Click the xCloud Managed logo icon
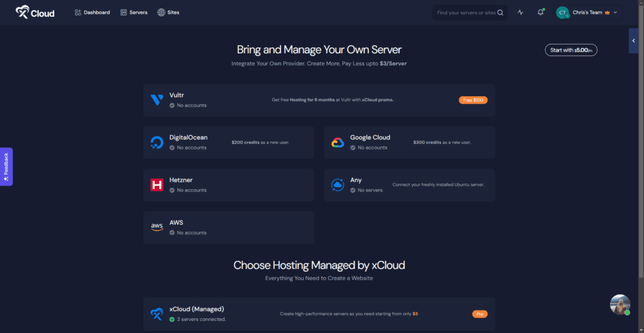 click(157, 314)
